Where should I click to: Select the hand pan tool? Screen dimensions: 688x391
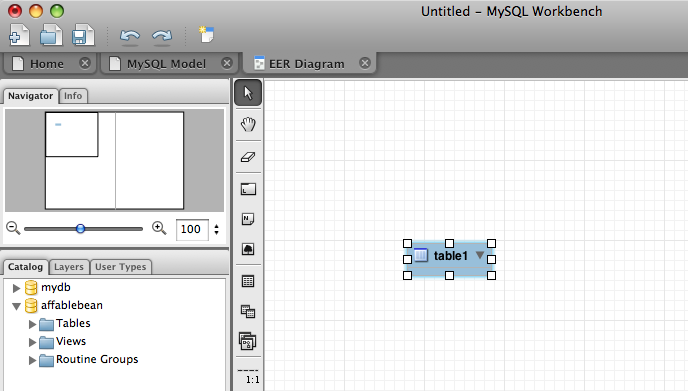[248, 125]
